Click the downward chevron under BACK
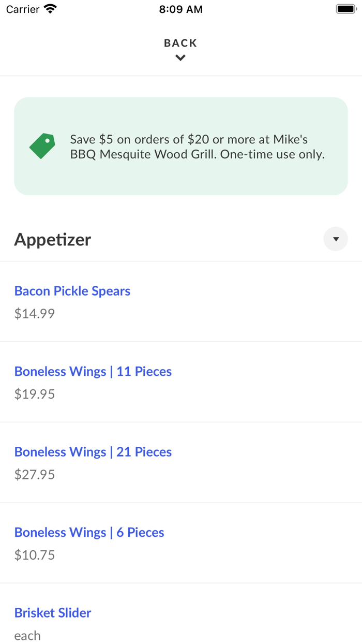The height and width of the screenshot is (644, 362). pyautogui.click(x=180, y=57)
